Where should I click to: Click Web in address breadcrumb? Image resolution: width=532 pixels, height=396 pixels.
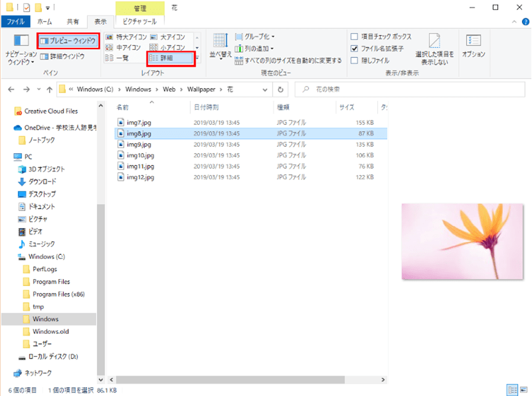click(169, 89)
